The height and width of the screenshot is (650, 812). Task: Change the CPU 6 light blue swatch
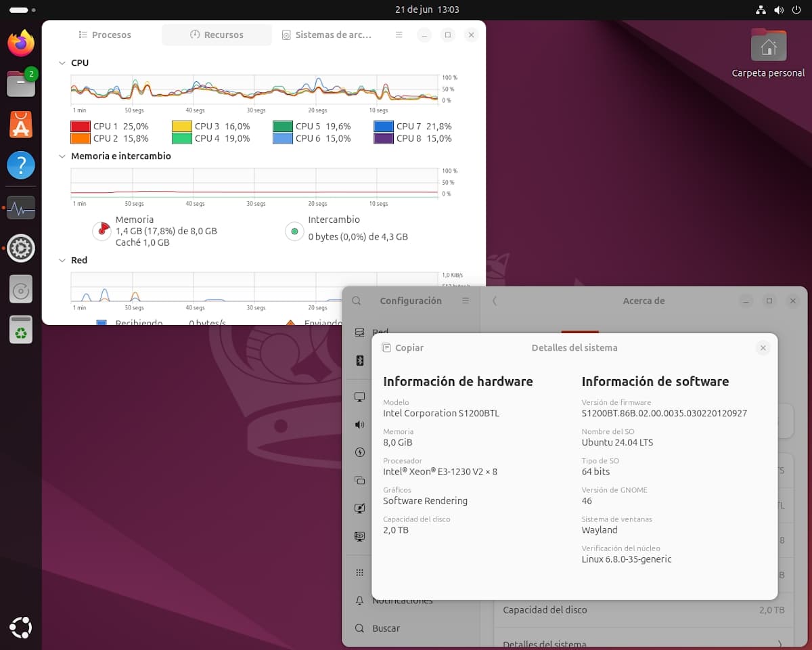coord(283,138)
